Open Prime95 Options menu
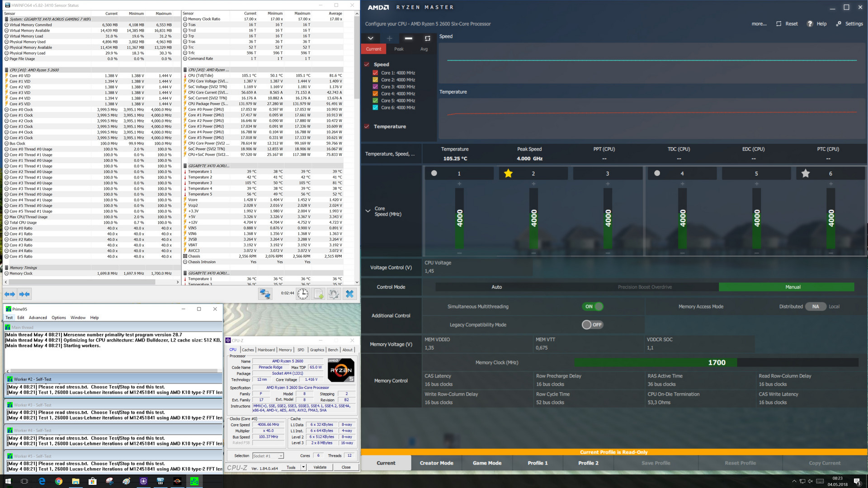Image resolution: width=868 pixels, height=488 pixels. pos(59,318)
